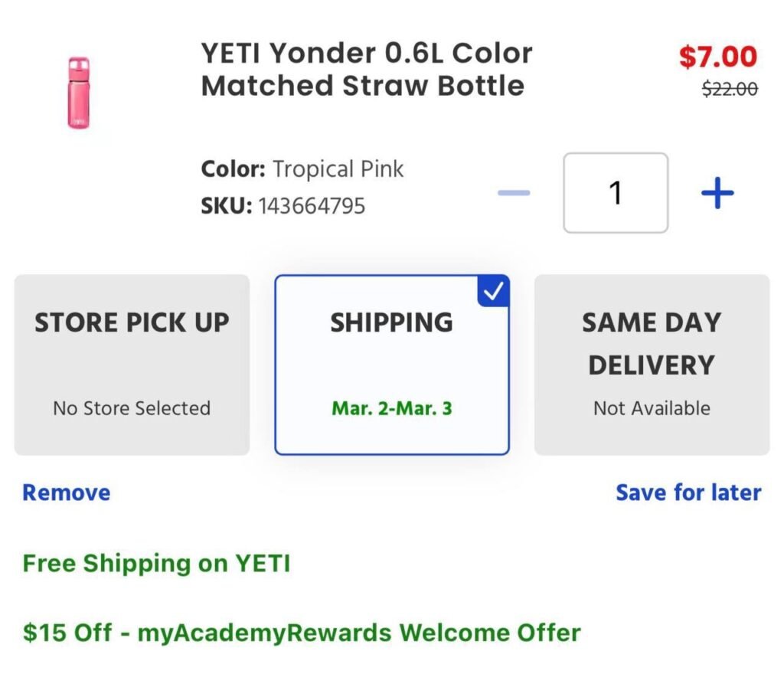The image size is (784, 687).
Task: Click the SKU number 143664795
Action: coord(312,206)
